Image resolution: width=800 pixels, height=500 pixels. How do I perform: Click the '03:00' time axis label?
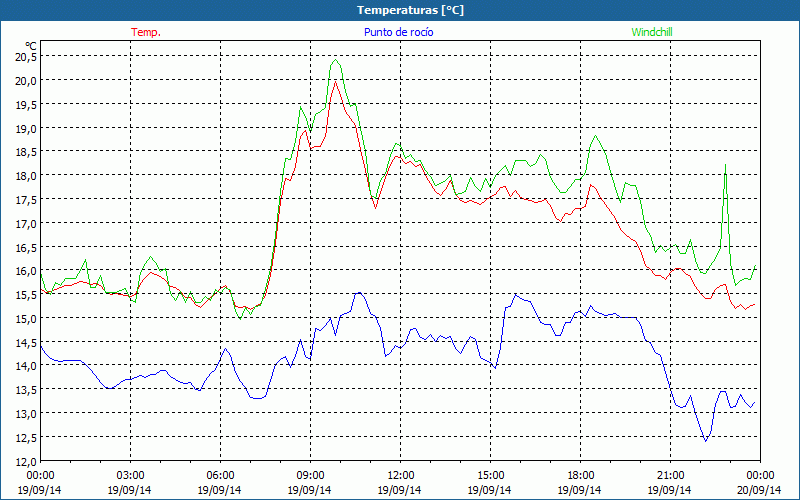point(131,475)
